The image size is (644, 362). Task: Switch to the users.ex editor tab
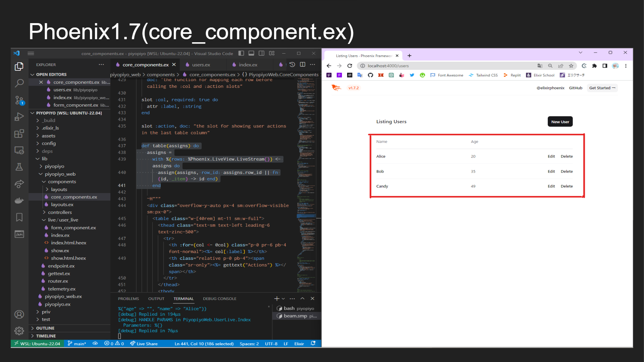pyautogui.click(x=201, y=65)
